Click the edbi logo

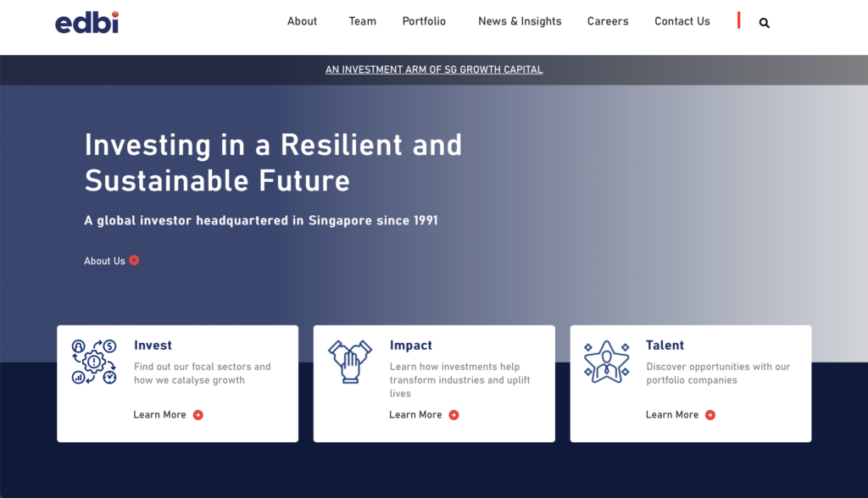[x=87, y=22]
